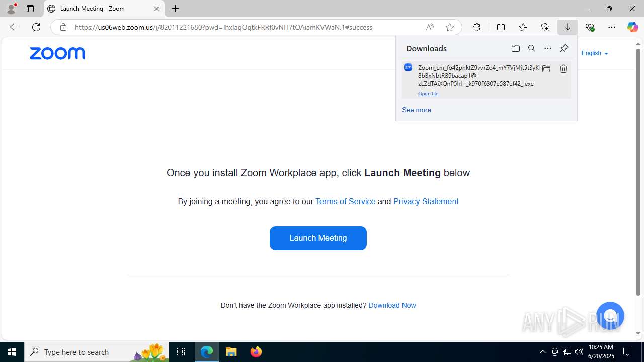Image resolution: width=644 pixels, height=362 pixels.
Task: Open Read aloud in address bar
Action: click(x=430, y=27)
